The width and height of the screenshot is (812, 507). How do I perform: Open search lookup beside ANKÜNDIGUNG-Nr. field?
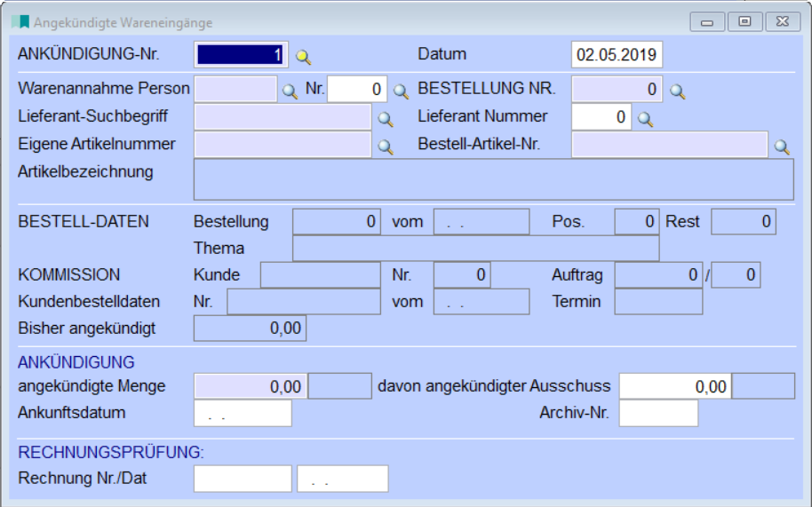click(x=304, y=57)
